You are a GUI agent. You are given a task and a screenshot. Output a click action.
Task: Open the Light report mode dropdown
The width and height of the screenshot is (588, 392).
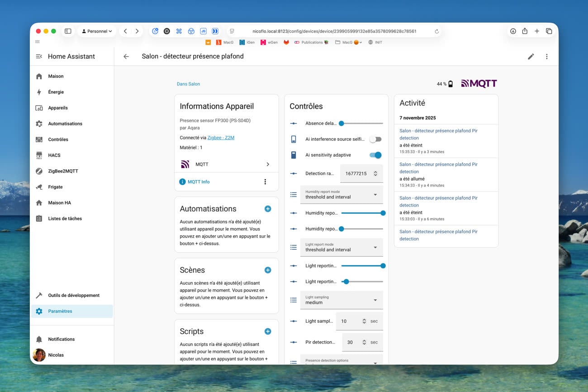(x=341, y=248)
